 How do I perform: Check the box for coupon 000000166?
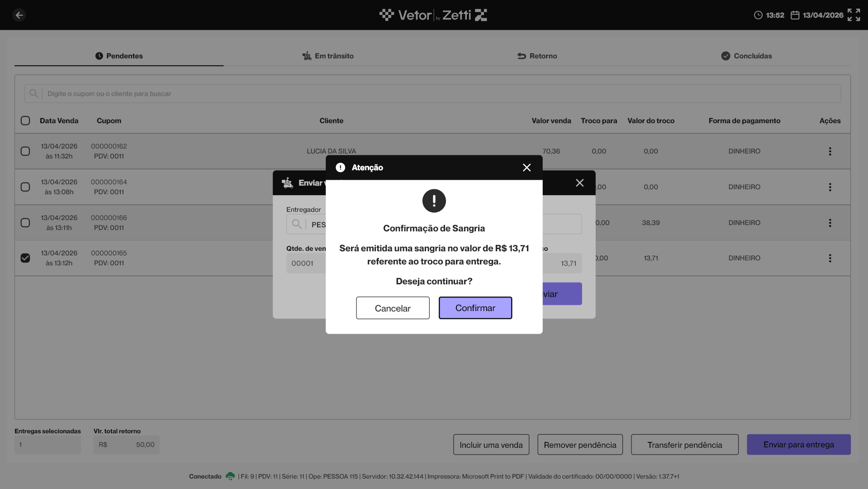point(25,223)
